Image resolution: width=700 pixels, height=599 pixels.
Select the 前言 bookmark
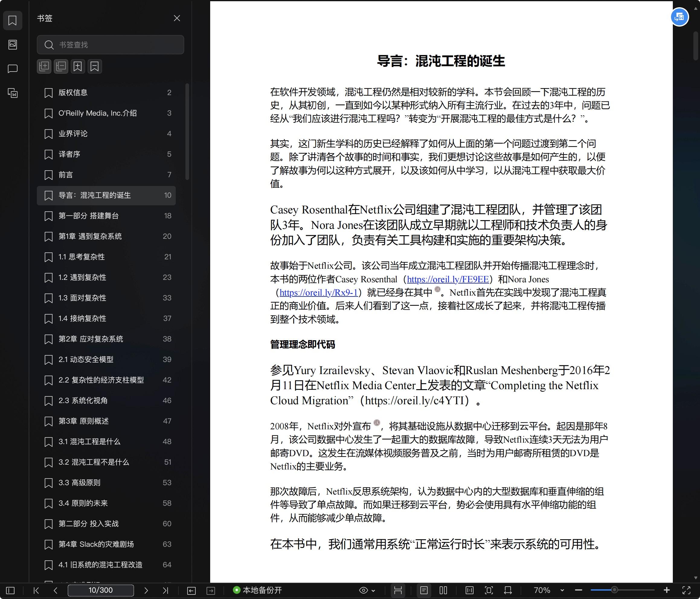click(106, 175)
